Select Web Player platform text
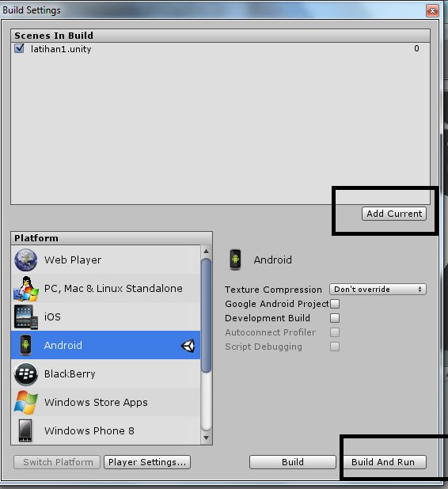This screenshot has height=489, width=448. (73, 260)
